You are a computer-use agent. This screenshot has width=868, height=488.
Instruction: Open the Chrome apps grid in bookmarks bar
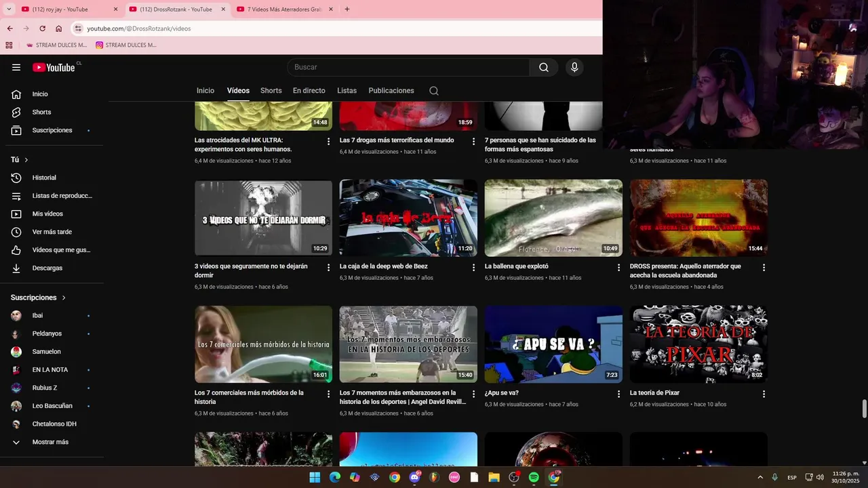coord(9,45)
